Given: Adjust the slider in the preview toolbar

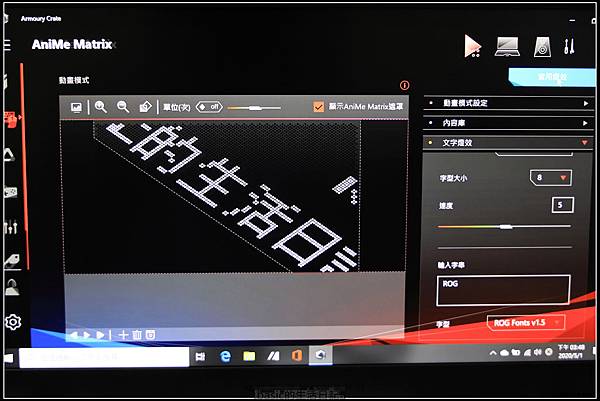Looking at the screenshot, I should (x=254, y=108).
